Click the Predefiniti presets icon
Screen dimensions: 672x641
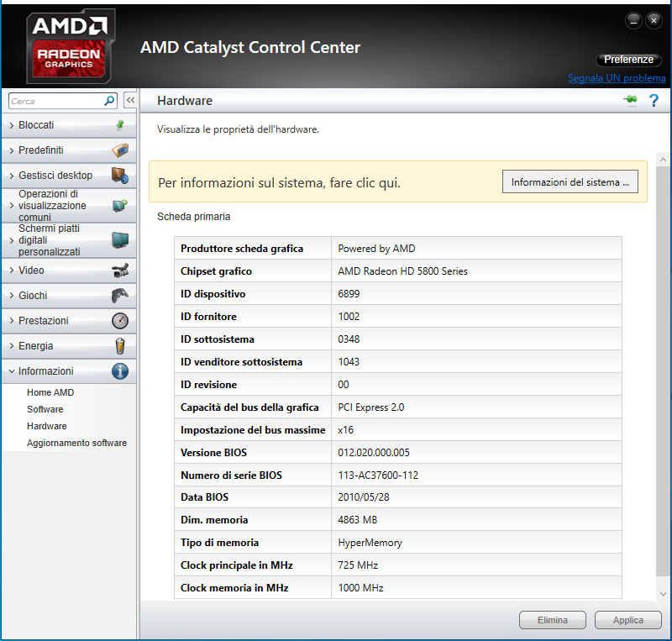click(120, 150)
